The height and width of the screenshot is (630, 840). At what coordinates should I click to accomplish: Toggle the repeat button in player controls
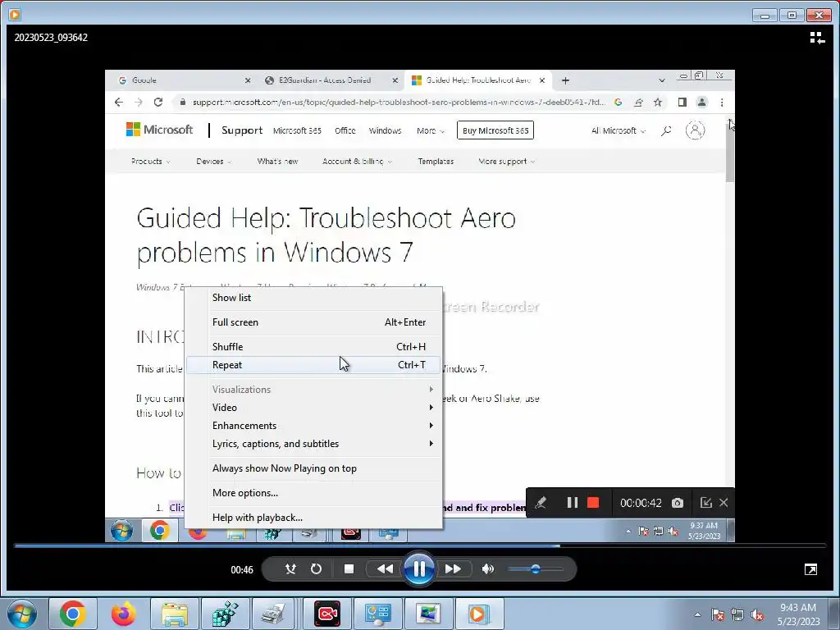tap(316, 569)
